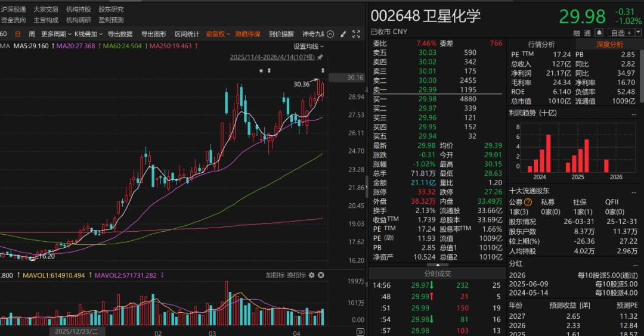Click MA20:27.368 legend label
Screen dimensions: 644x336
pos(76,46)
